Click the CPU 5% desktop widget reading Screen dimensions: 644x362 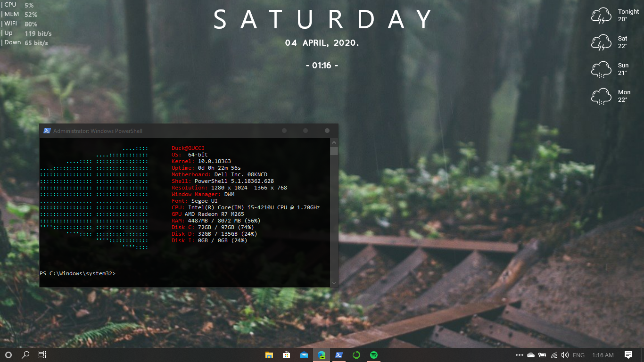(19, 5)
